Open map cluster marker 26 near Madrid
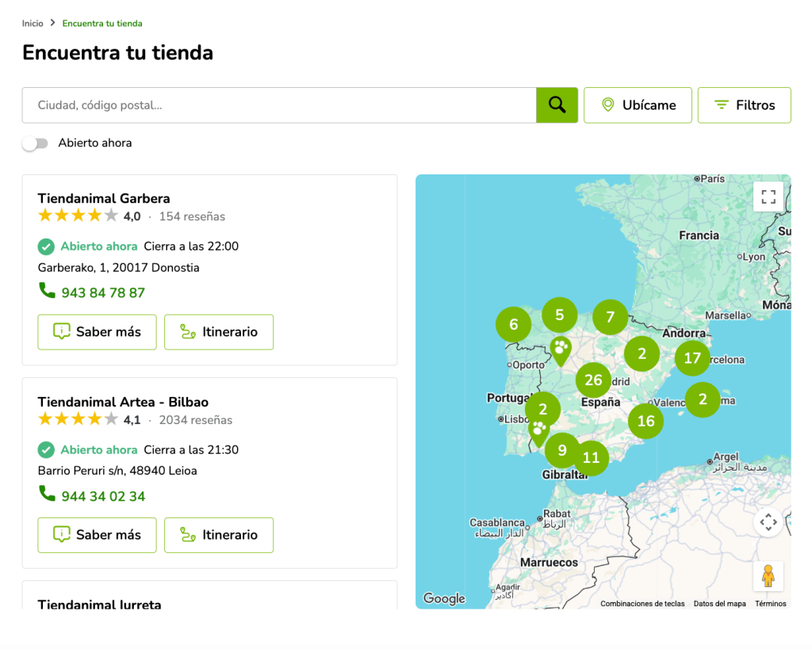Image resolution: width=812 pixels, height=649 pixels. 593,380
